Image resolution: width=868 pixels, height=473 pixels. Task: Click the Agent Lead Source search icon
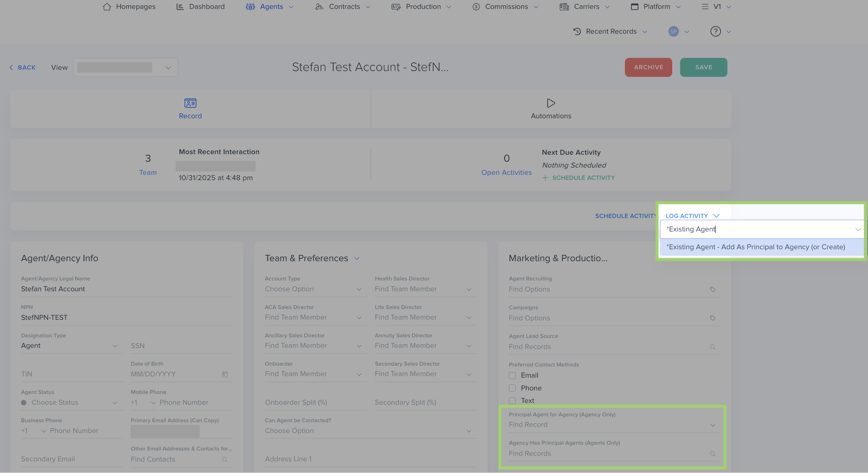[x=712, y=347]
